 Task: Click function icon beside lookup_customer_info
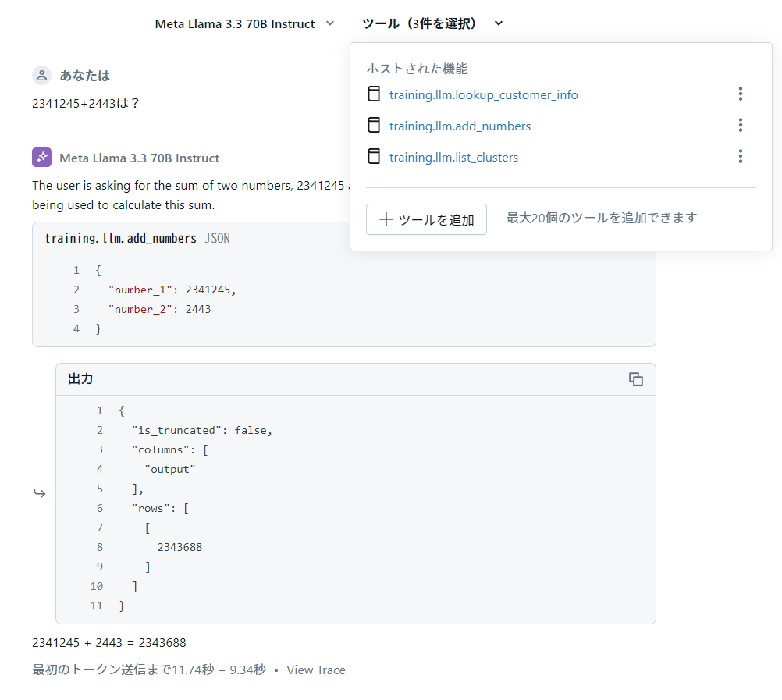(374, 94)
